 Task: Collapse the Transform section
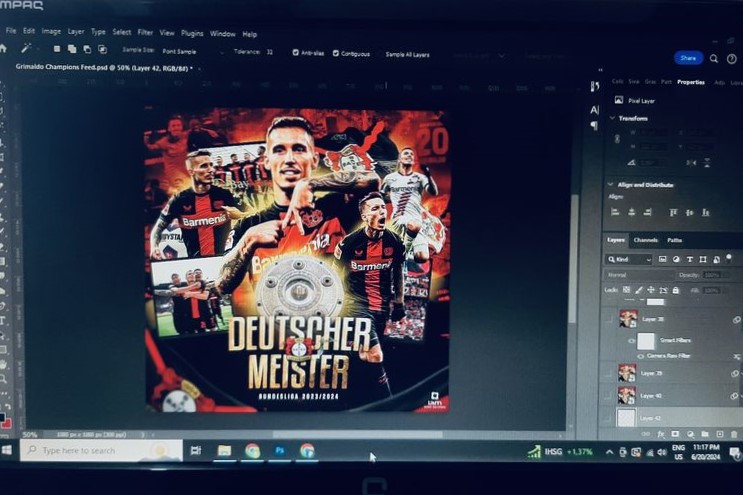click(611, 118)
